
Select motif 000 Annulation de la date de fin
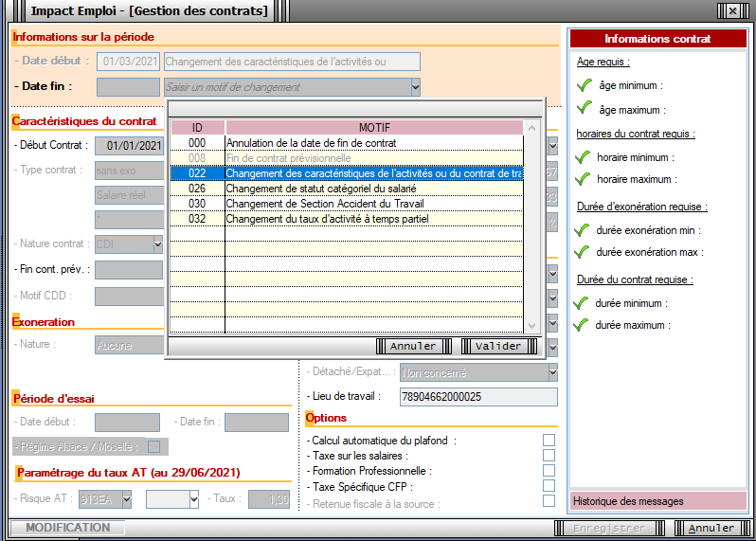(x=347, y=143)
